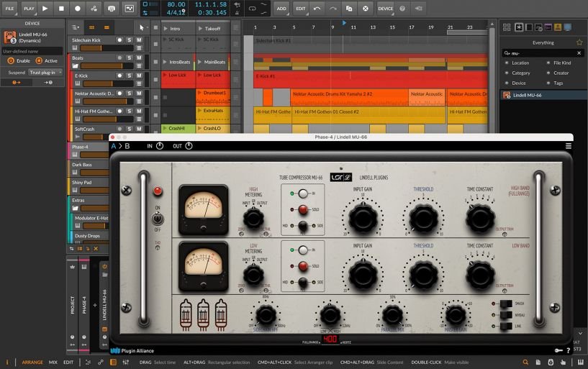588x369 pixels.
Task: Open the plugin hamburger menu
Action: [568, 146]
